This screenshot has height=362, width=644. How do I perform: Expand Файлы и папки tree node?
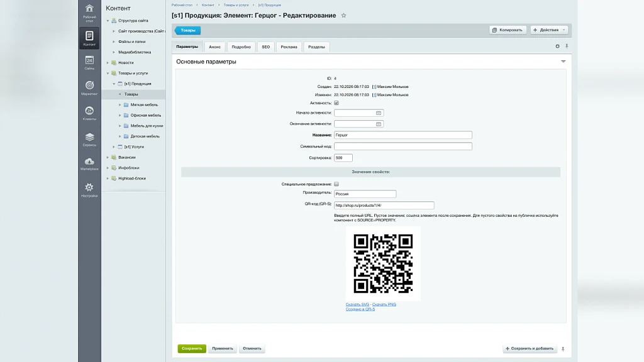114,41
